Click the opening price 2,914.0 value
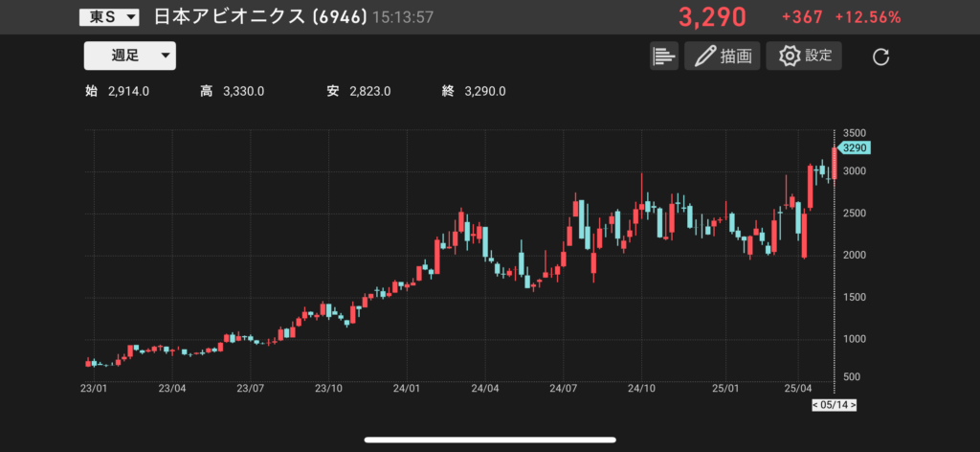 pos(129,92)
